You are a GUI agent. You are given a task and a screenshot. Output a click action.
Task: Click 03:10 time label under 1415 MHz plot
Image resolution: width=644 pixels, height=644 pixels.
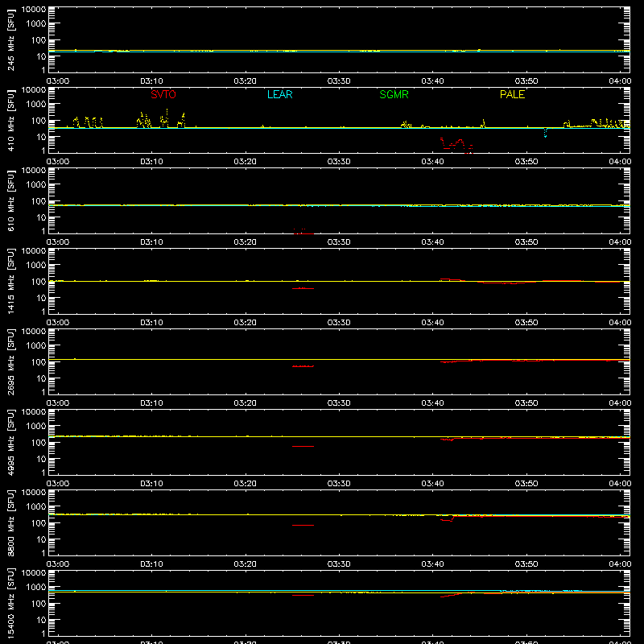151,323
